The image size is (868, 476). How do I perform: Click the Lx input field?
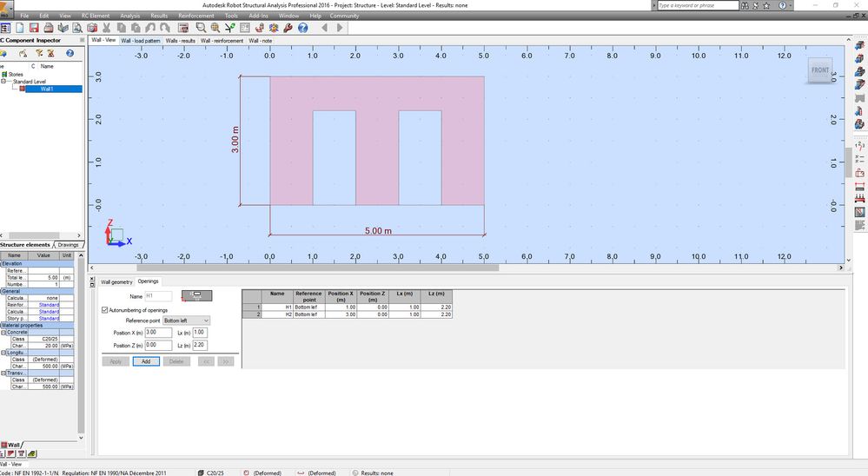200,333
